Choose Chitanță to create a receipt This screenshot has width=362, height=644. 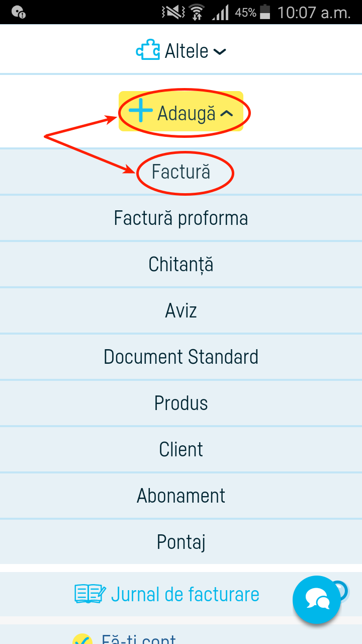(181, 264)
